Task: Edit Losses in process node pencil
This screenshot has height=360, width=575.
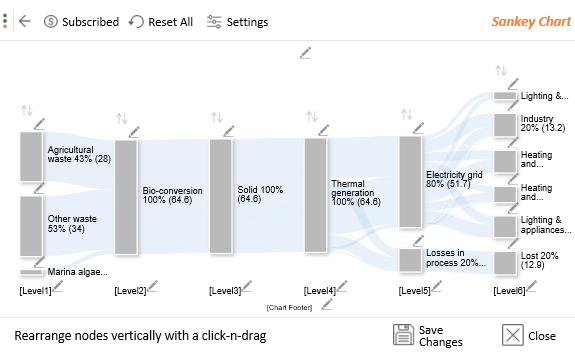Action: (x=418, y=241)
